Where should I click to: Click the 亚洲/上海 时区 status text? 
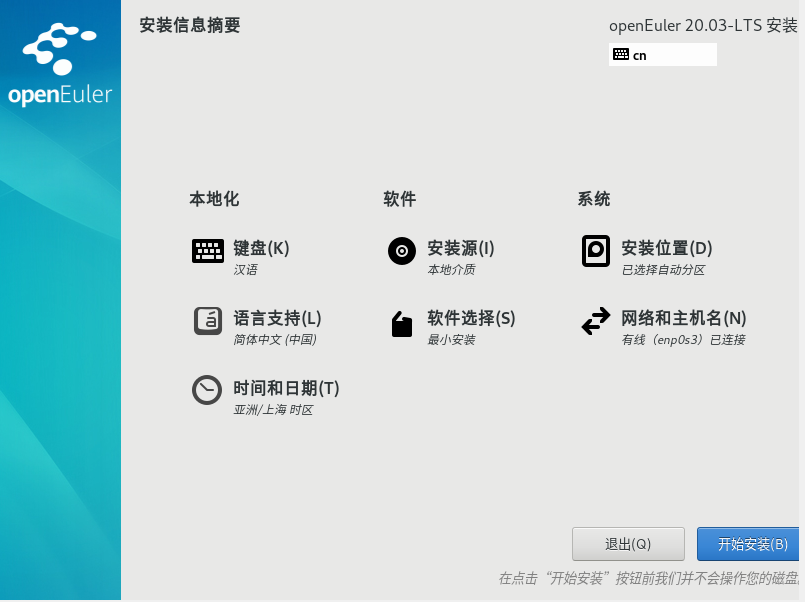pyautogui.click(x=273, y=410)
